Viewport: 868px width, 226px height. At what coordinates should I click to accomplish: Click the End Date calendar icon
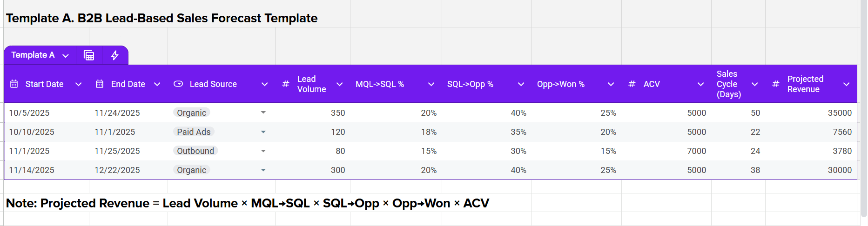(x=100, y=84)
